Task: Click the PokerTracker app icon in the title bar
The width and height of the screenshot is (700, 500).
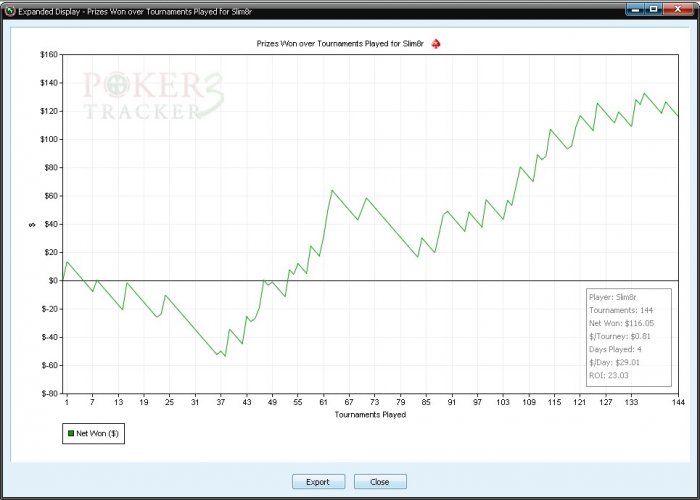Action: (x=10, y=11)
